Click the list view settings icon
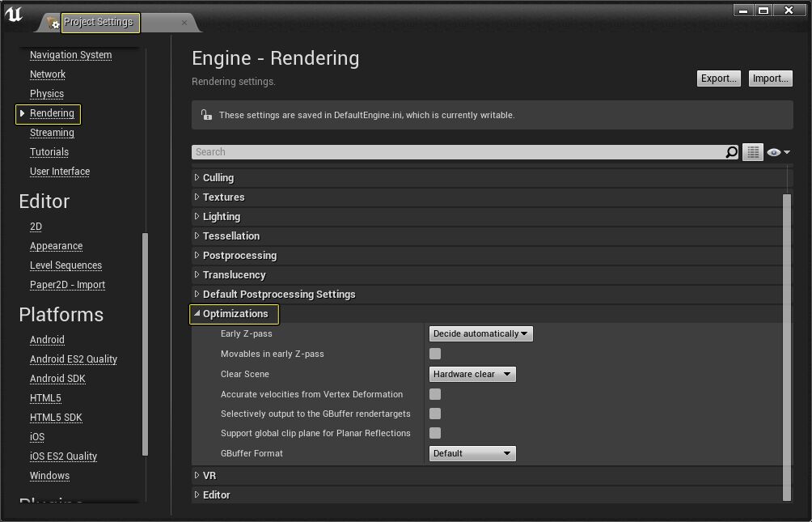The width and height of the screenshot is (812, 522). coord(753,152)
